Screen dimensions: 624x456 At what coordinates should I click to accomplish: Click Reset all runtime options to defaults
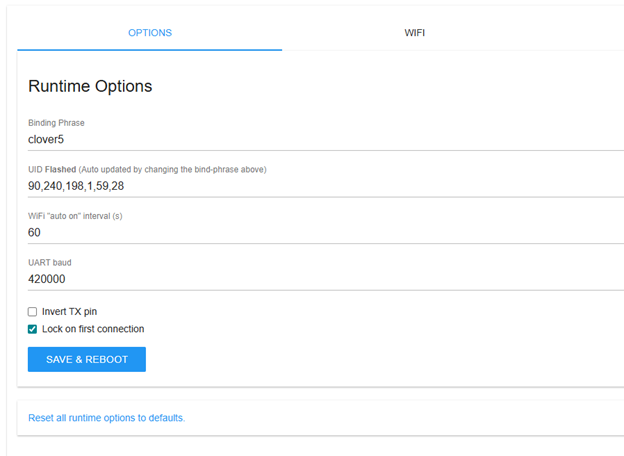click(x=106, y=418)
